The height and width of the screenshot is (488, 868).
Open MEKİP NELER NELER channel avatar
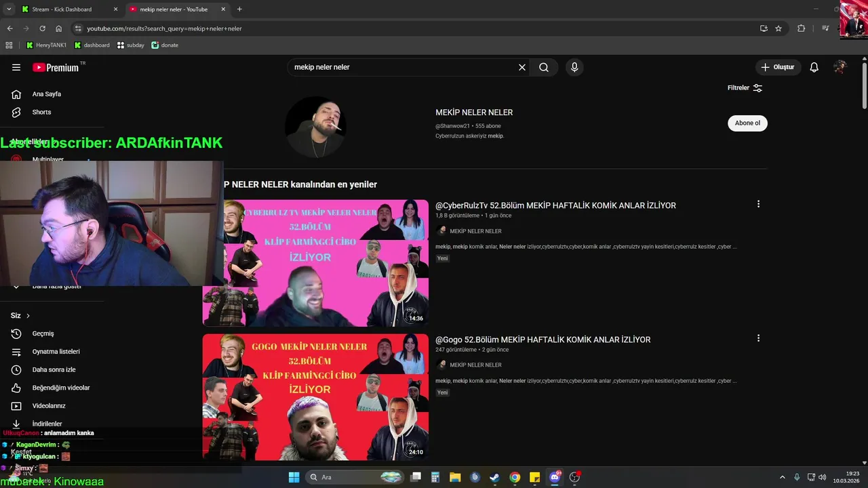point(315,127)
